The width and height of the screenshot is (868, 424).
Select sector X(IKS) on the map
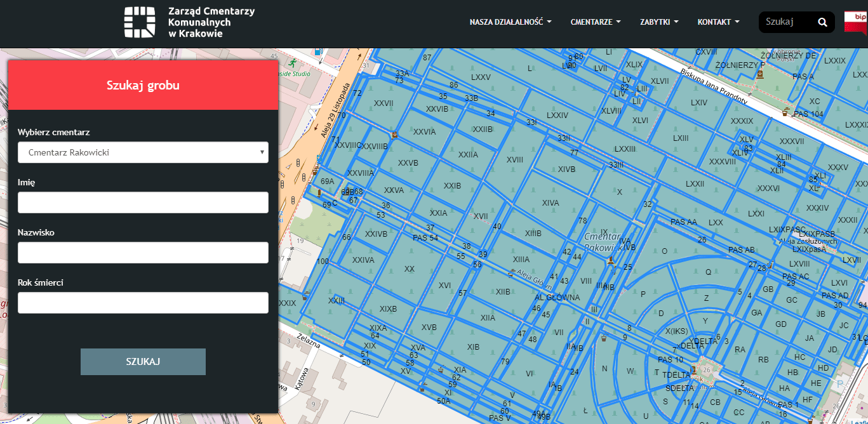click(676, 331)
